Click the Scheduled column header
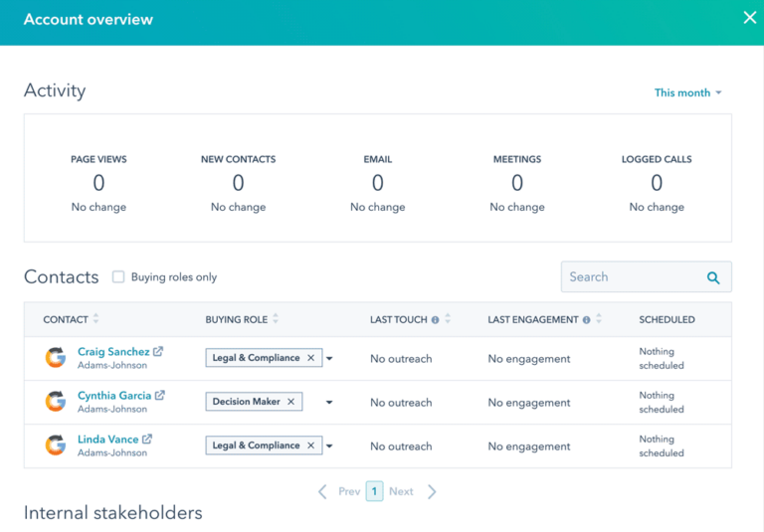This screenshot has height=532, width=764. click(x=667, y=319)
